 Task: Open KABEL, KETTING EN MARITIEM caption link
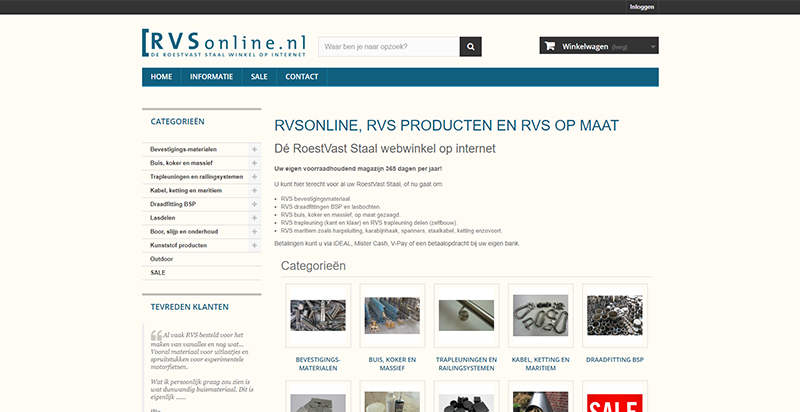click(x=540, y=364)
